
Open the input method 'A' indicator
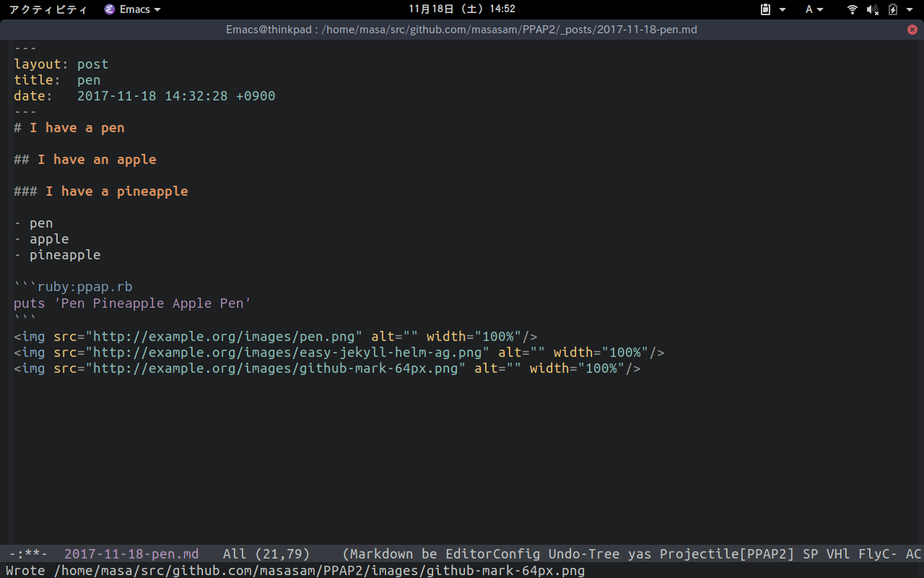(809, 9)
